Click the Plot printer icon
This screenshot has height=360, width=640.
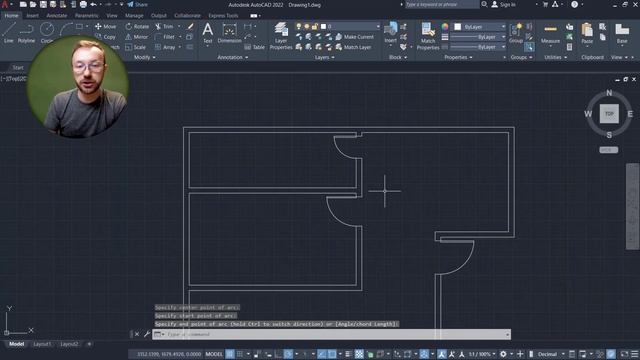(x=83, y=4)
